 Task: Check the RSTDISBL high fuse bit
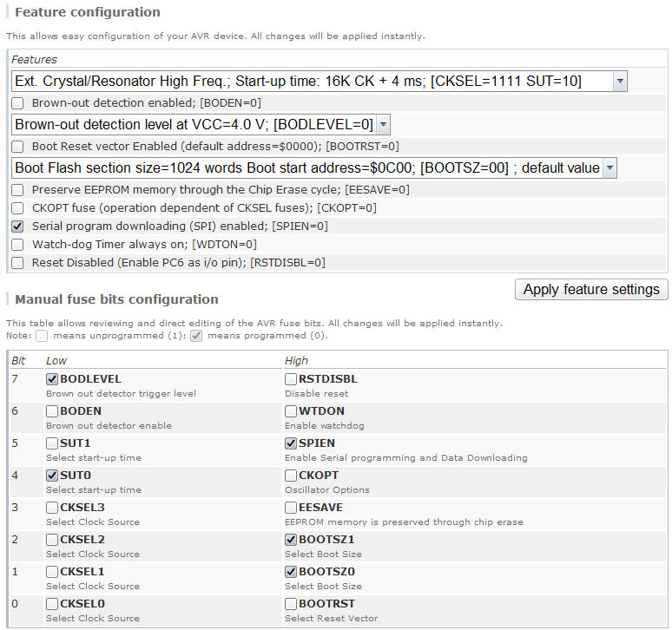tap(291, 379)
